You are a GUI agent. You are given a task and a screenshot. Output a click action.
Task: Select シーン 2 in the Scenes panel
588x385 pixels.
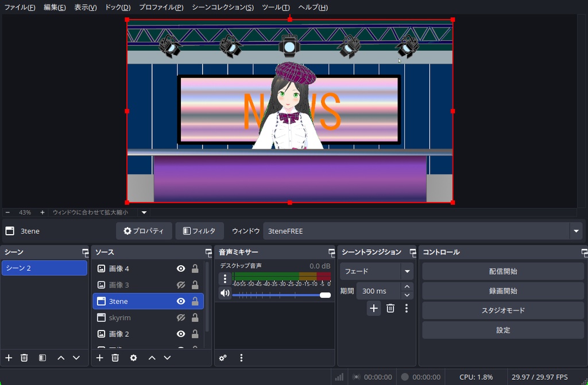tap(44, 267)
